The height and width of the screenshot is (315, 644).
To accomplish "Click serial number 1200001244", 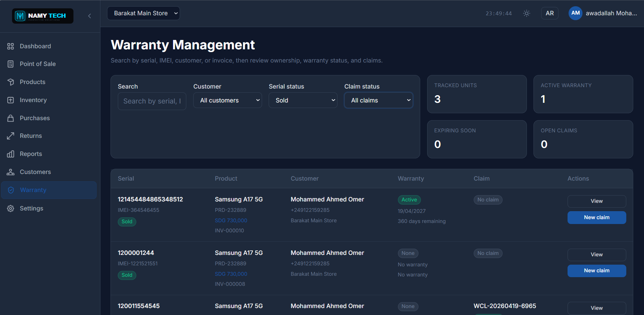I will tap(136, 253).
